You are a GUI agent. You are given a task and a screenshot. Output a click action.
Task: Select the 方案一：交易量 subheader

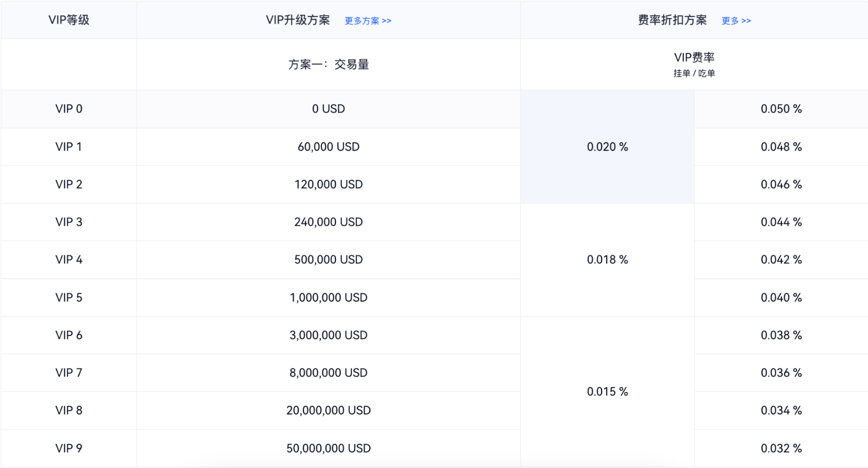click(329, 64)
